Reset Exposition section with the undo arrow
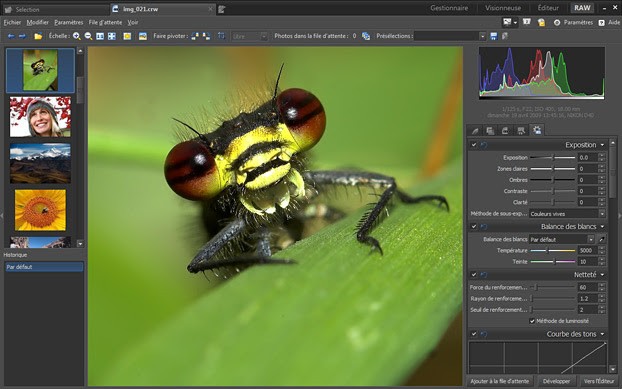 tap(484, 145)
